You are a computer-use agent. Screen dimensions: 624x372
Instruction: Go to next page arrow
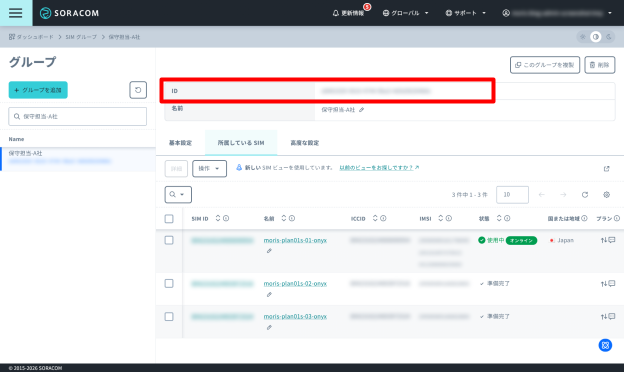pos(563,195)
